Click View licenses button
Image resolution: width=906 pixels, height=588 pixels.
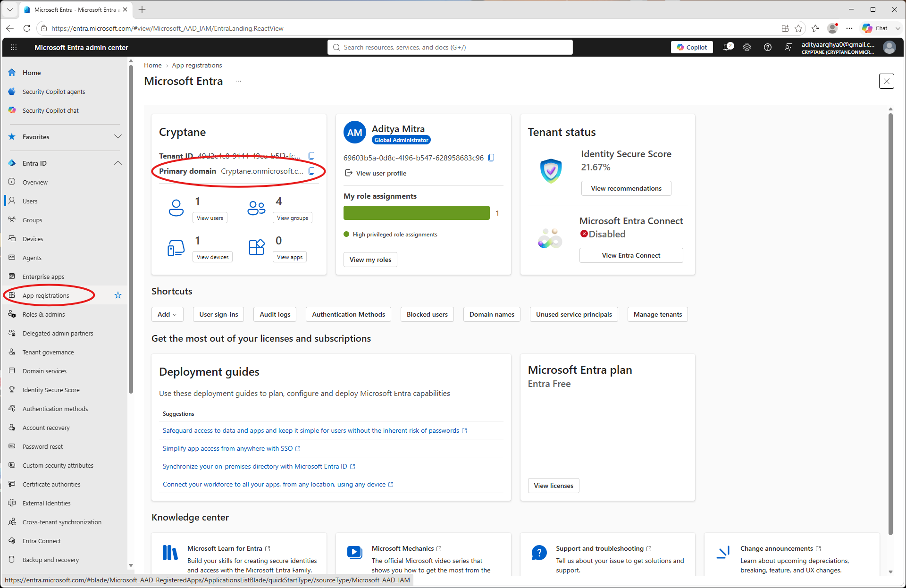(x=554, y=486)
